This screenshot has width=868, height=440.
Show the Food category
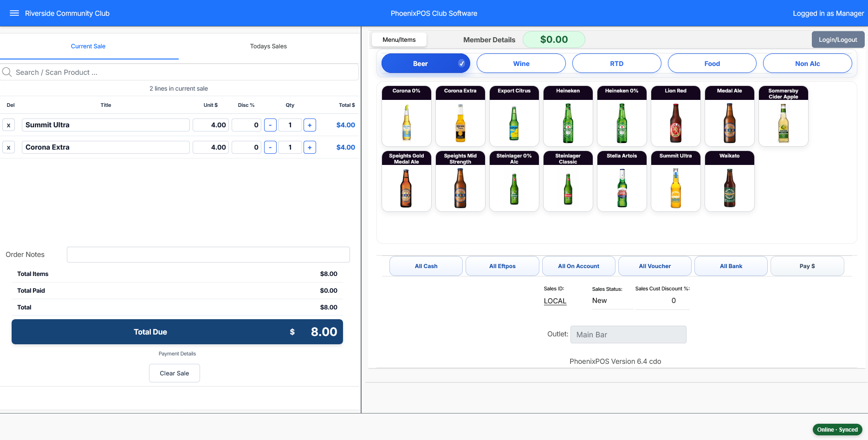712,63
